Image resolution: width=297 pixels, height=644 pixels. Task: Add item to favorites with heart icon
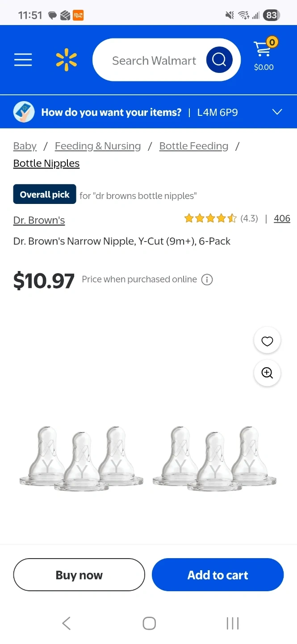(267, 341)
